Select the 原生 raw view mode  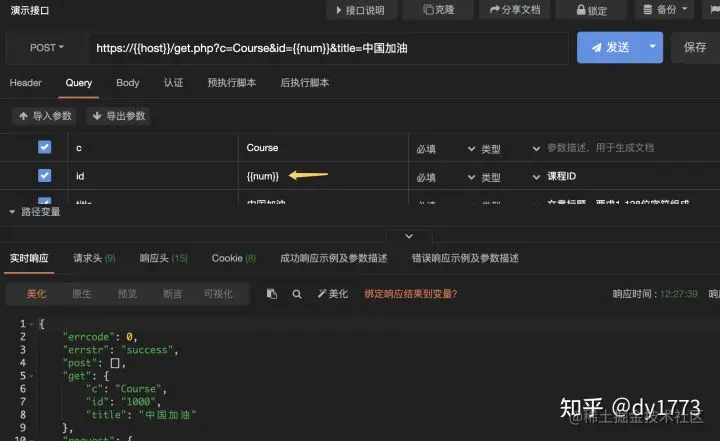coord(82,294)
